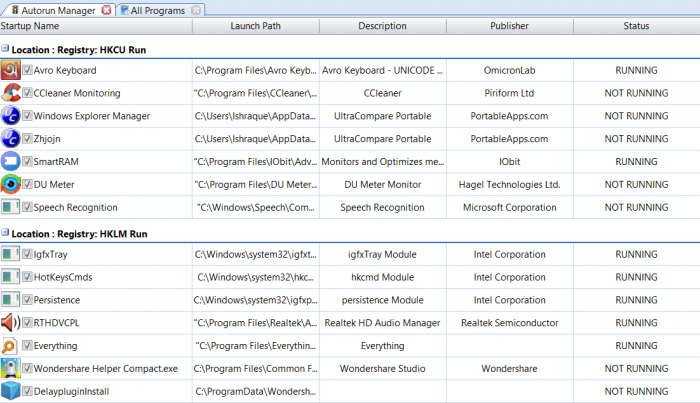
Task: Click the Everything search icon
Action: tap(11, 346)
